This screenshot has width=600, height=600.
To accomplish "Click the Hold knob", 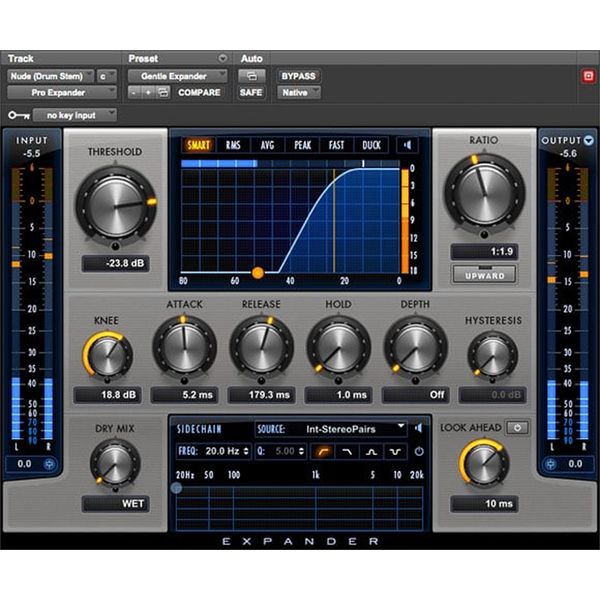I will (x=339, y=348).
